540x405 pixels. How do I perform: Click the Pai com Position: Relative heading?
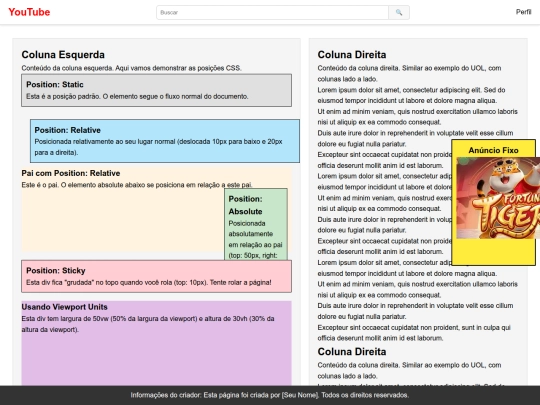[71, 173]
